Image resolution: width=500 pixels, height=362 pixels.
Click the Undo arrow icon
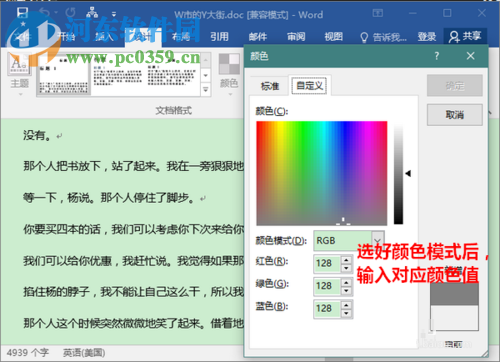(44, 13)
